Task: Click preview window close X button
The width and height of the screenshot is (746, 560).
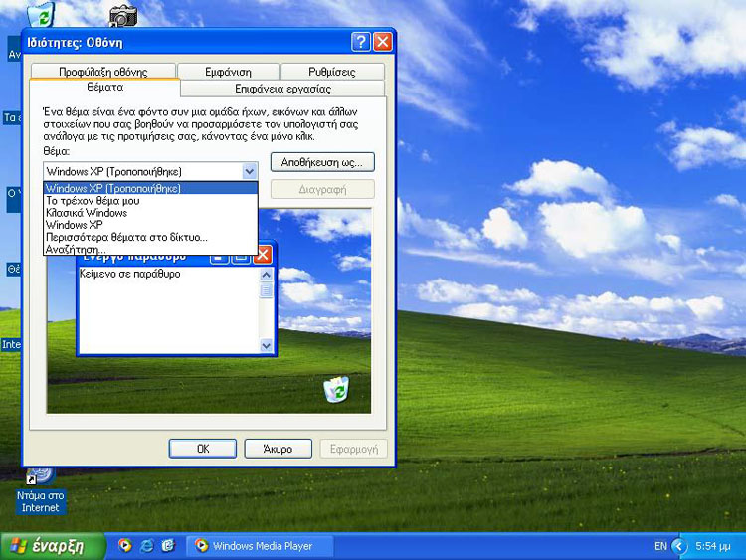Action: (263, 256)
